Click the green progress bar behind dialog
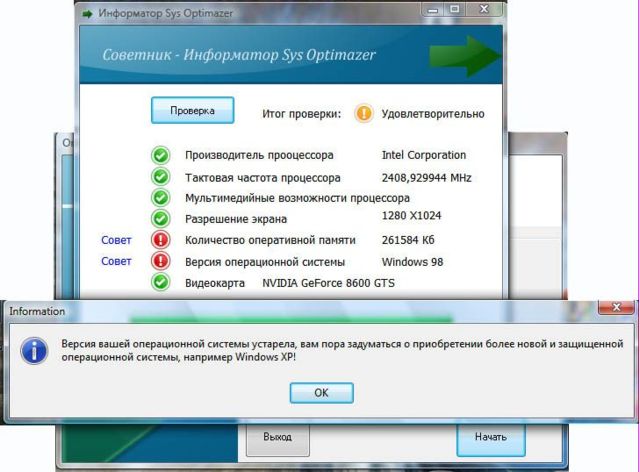Viewport: 640px width, 472px height. click(291, 319)
